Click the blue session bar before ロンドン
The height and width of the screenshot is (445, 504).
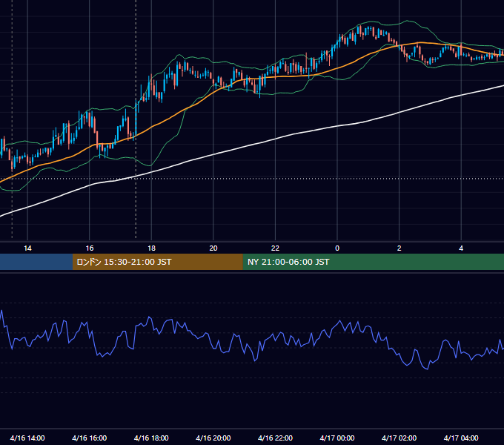[36, 262]
